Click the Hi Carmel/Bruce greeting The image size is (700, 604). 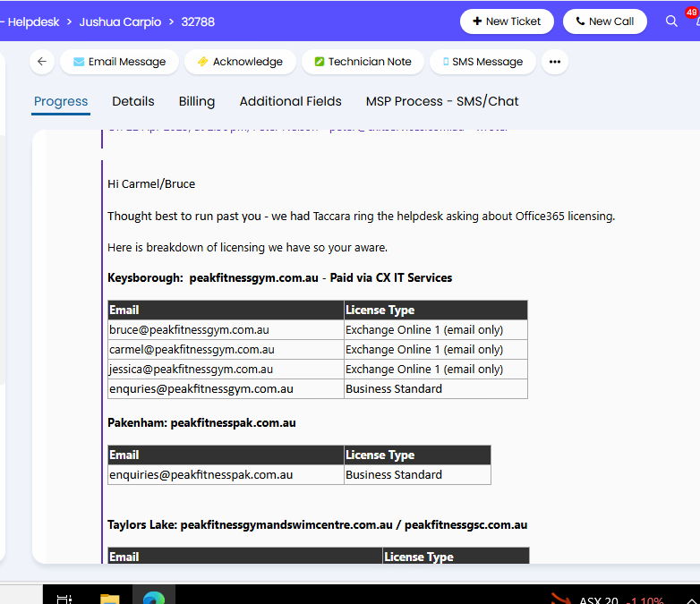(151, 184)
